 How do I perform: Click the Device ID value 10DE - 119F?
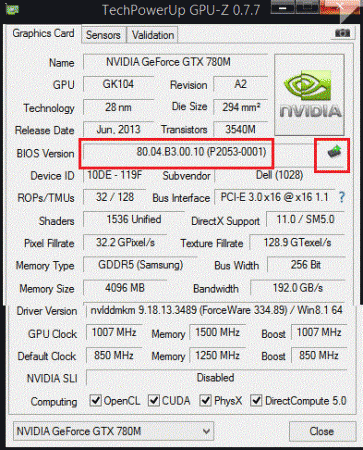[x=115, y=175]
